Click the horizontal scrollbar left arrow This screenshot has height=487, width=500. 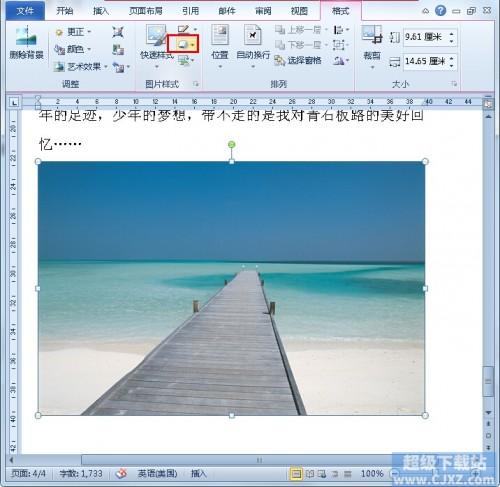coord(11,460)
